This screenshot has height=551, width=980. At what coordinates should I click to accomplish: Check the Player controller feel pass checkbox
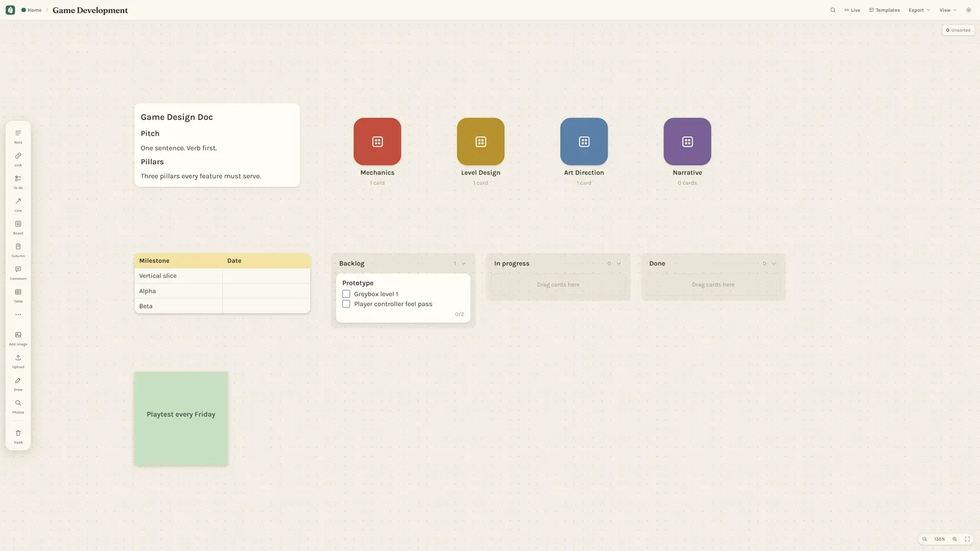click(346, 304)
